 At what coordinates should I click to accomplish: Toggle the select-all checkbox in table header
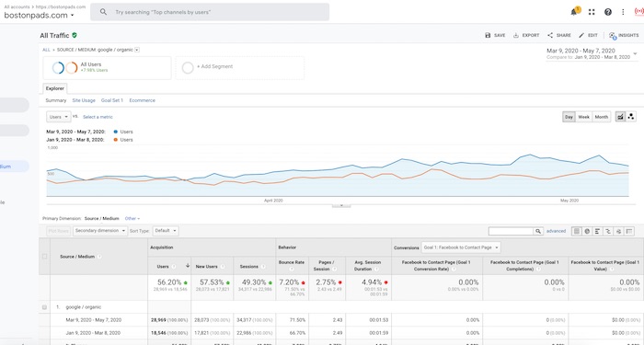click(x=44, y=257)
